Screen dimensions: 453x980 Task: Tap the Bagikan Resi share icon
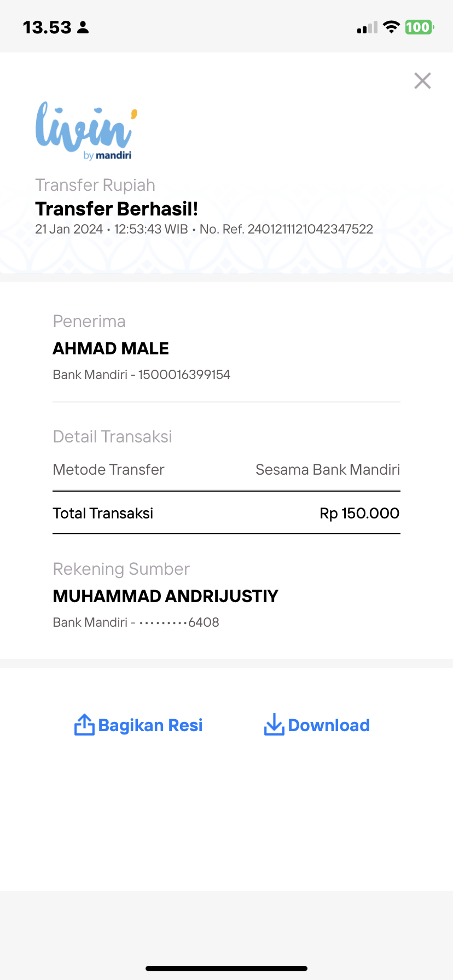pos(84,725)
